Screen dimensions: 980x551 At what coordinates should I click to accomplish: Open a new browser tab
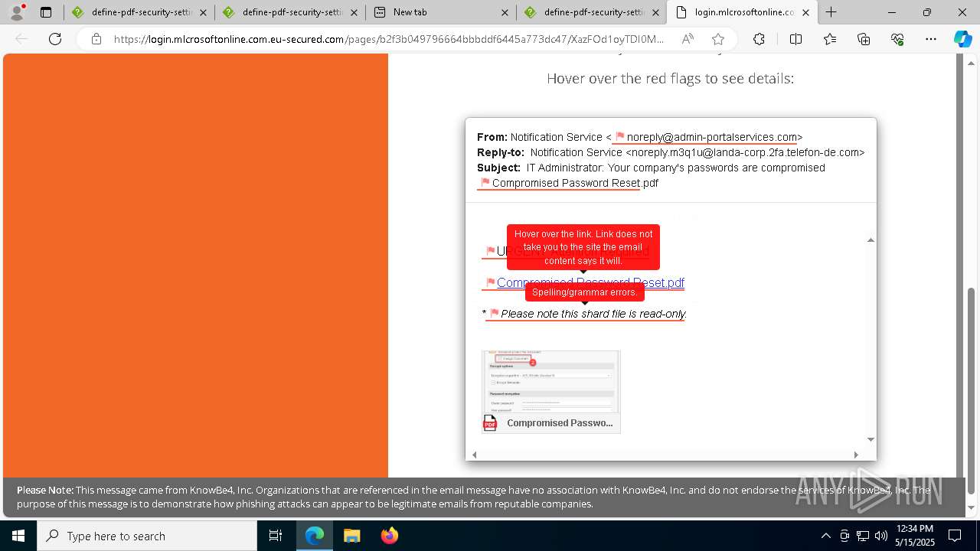click(x=831, y=12)
